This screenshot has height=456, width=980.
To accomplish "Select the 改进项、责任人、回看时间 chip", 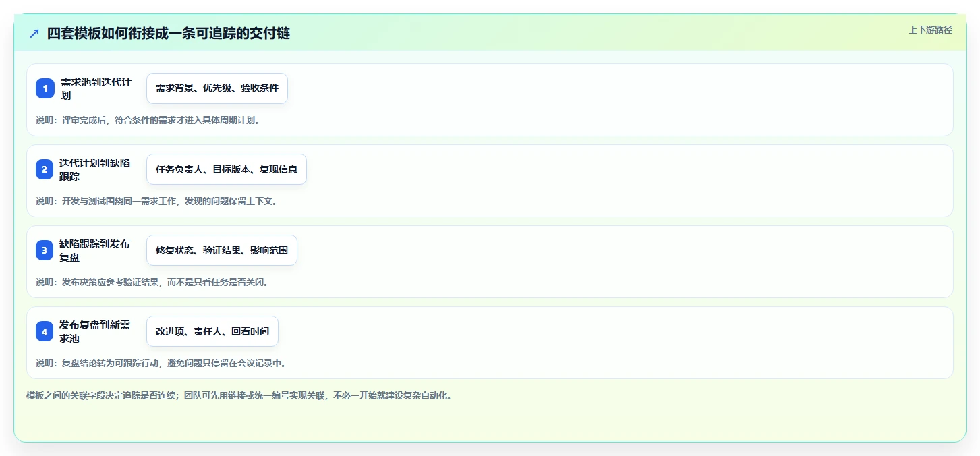I will pos(212,331).
